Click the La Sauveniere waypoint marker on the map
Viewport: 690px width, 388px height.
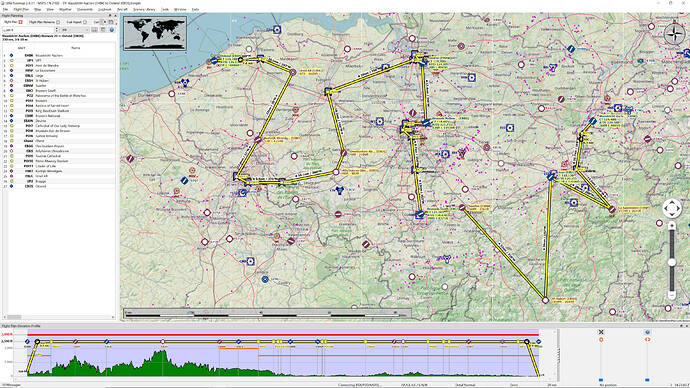pyautogui.click(x=612, y=210)
